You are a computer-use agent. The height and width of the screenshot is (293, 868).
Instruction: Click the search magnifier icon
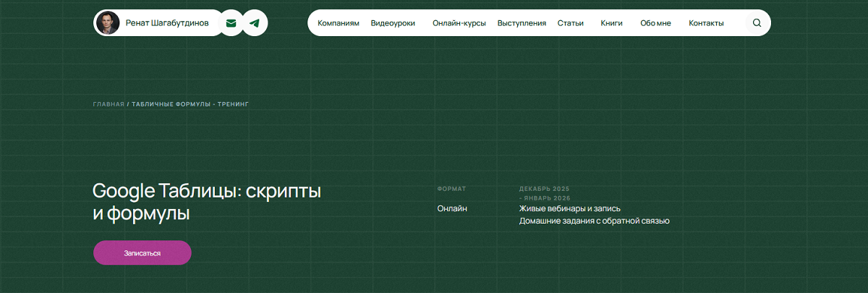pyautogui.click(x=757, y=23)
